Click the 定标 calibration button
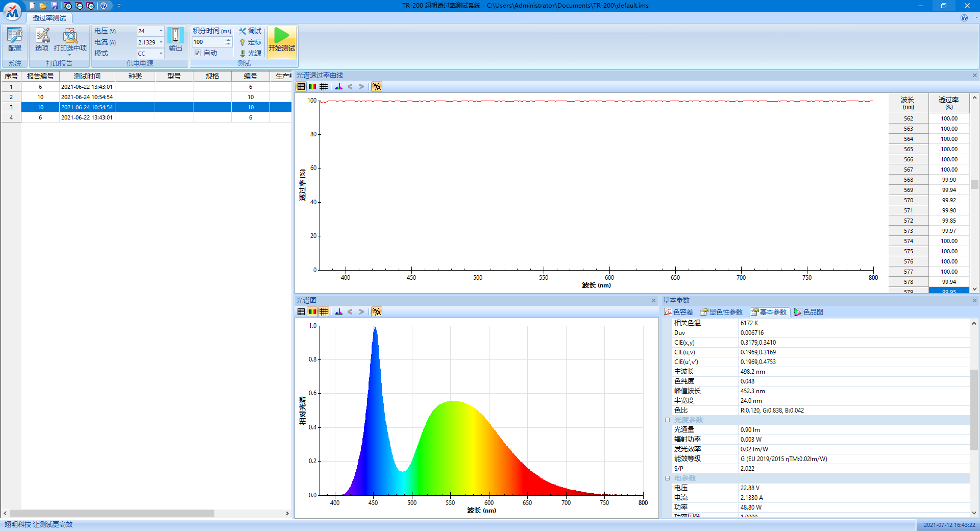980x531 pixels. point(250,42)
